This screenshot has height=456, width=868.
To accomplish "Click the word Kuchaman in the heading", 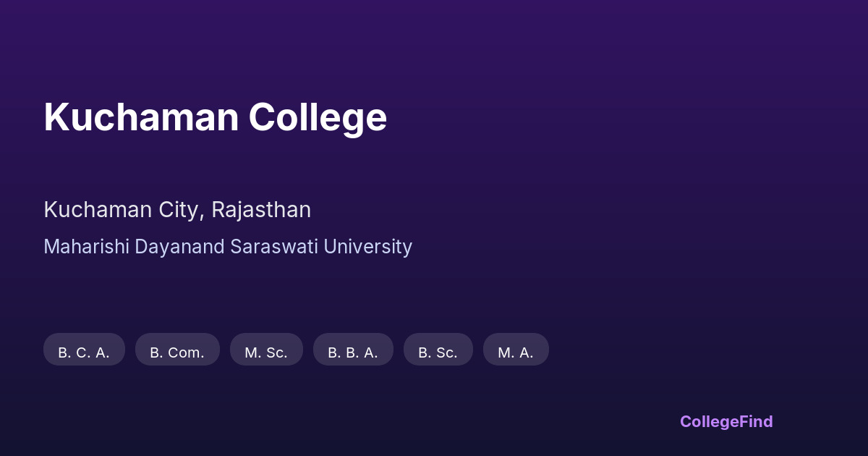I will [x=141, y=117].
